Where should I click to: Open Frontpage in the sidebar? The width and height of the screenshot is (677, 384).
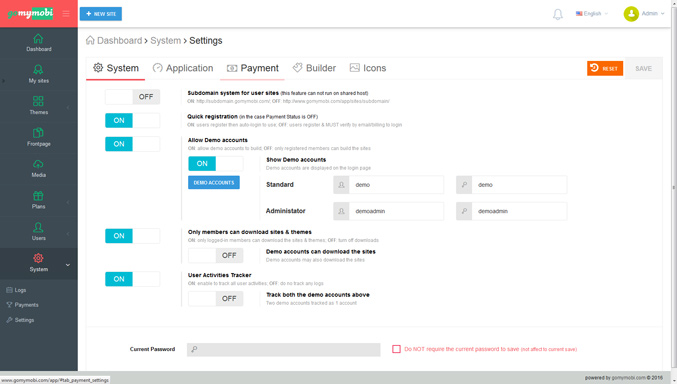coord(38,137)
